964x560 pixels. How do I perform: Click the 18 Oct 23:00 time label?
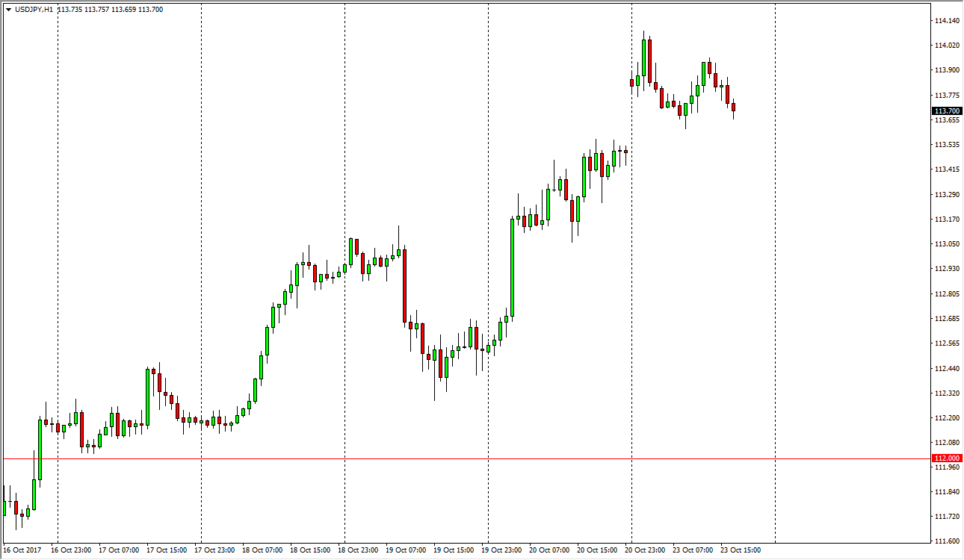click(358, 550)
